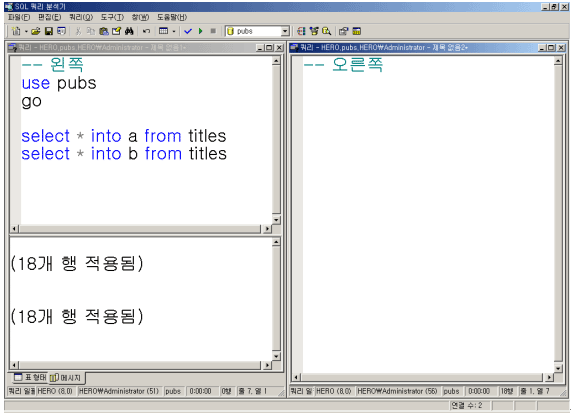
Task: Click the Undo arrow icon
Action: click(146, 31)
